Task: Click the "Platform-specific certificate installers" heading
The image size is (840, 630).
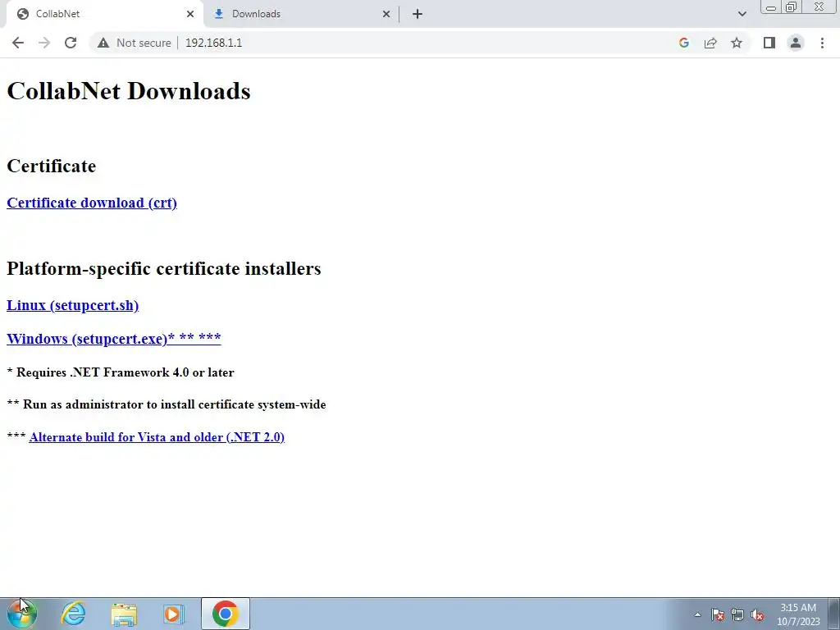Action: [164, 268]
